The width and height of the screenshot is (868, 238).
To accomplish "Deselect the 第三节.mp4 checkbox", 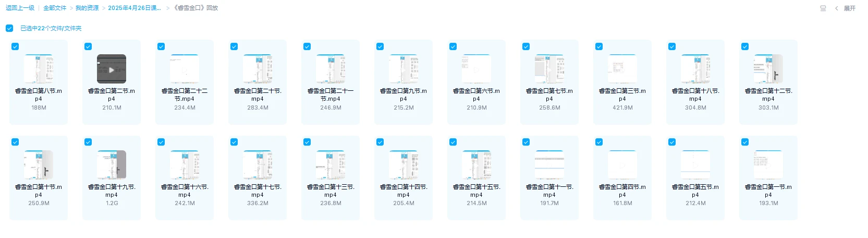I will 599,46.
